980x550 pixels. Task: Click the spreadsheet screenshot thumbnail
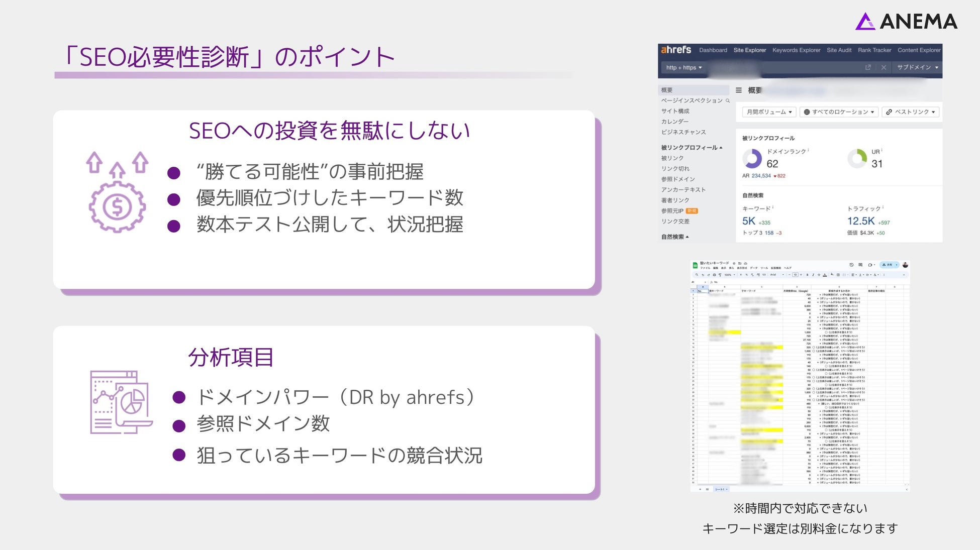[x=800, y=376]
